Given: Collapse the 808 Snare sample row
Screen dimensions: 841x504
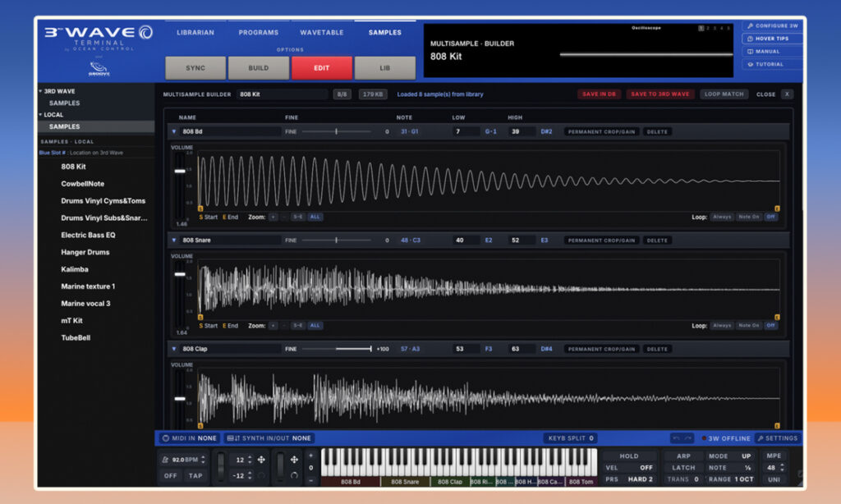Looking at the screenshot, I should (x=174, y=241).
